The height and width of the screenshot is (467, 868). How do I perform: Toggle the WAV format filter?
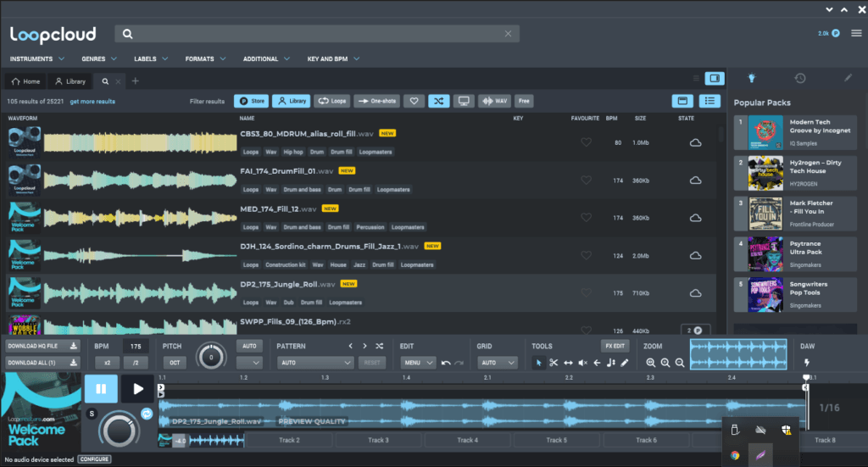point(494,101)
